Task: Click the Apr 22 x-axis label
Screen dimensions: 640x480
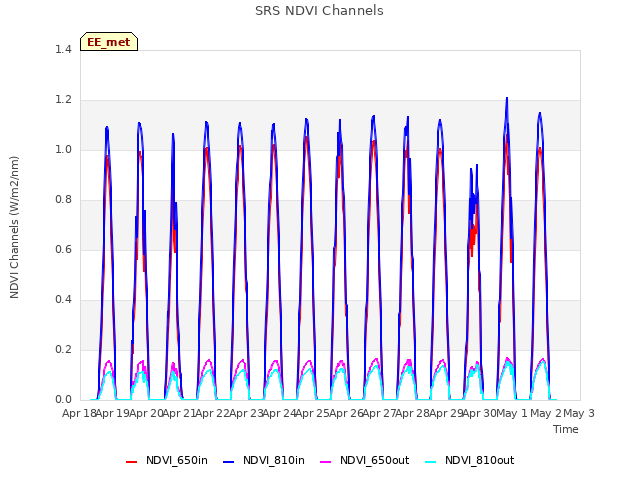Action: 212,413
